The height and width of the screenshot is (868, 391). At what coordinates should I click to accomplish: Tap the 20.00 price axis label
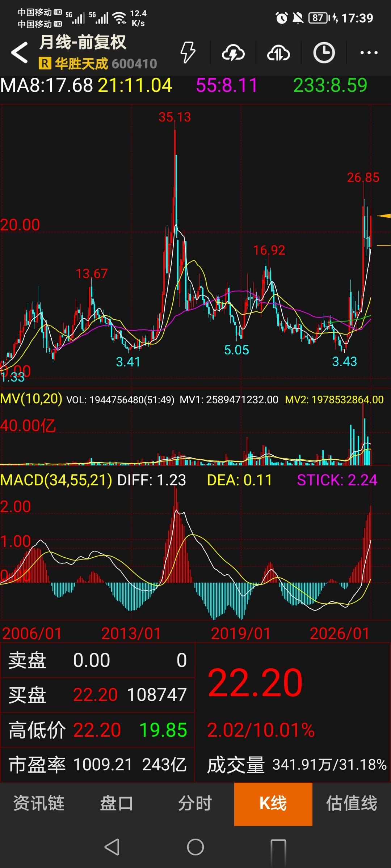click(20, 225)
